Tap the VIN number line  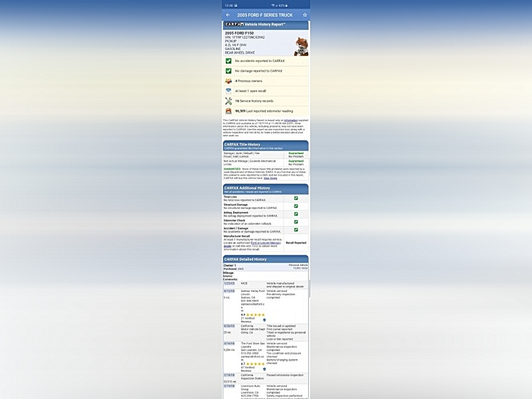tap(245, 37)
